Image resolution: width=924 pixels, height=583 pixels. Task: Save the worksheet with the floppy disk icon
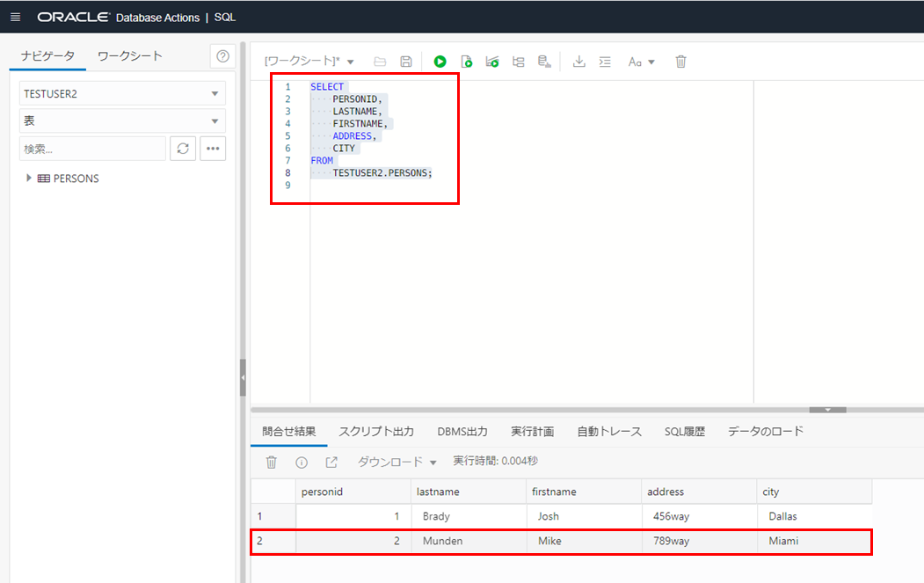click(x=406, y=62)
